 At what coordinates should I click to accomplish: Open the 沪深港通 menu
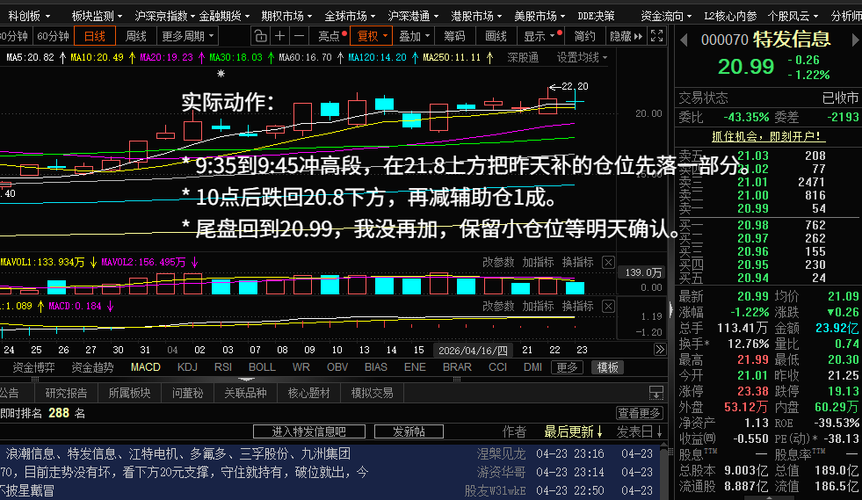(413, 16)
